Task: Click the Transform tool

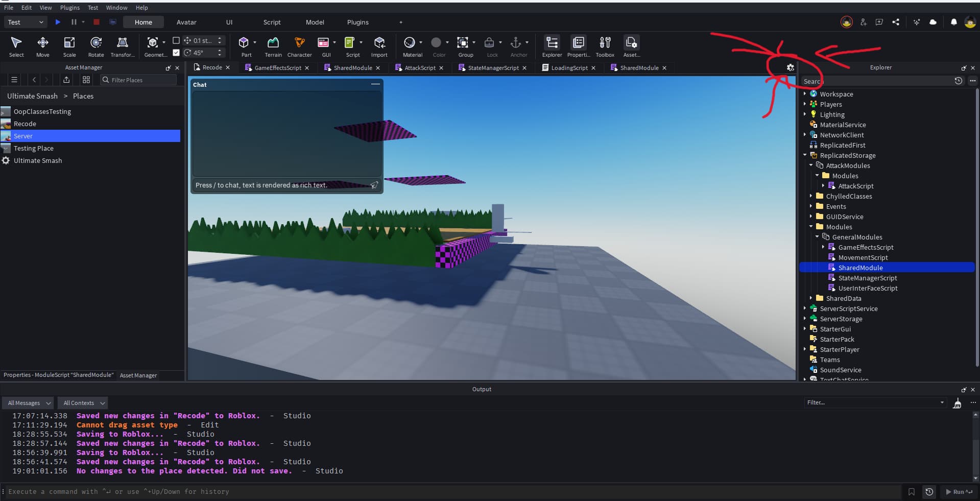Action: (x=123, y=46)
